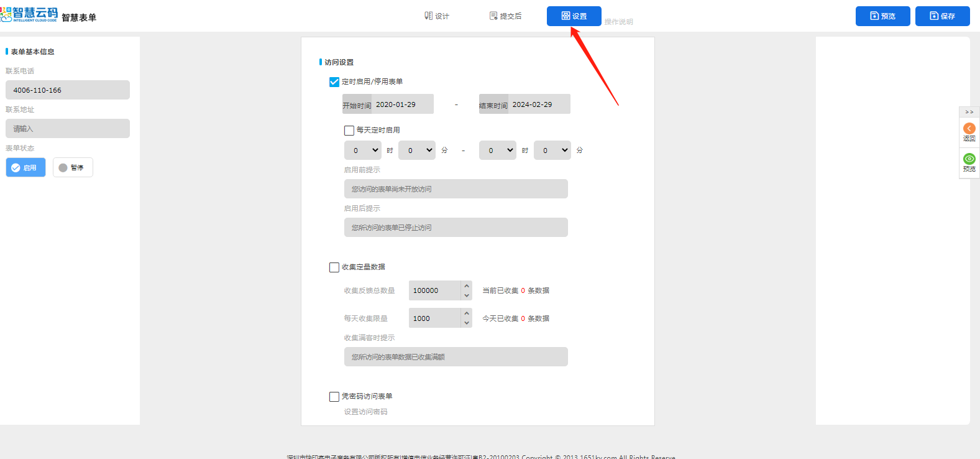Open the end hour dropdown
Image resolution: width=980 pixels, height=459 pixels.
click(x=497, y=151)
